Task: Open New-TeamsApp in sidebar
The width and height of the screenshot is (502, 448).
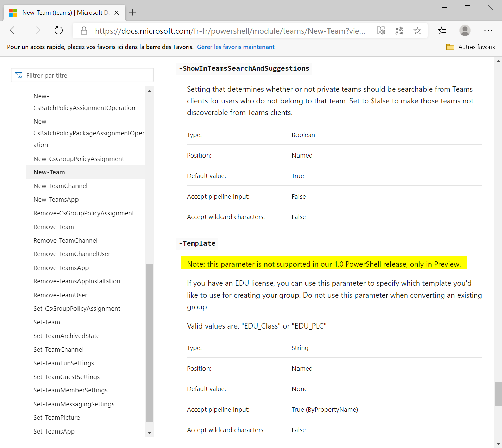Action: click(56, 200)
